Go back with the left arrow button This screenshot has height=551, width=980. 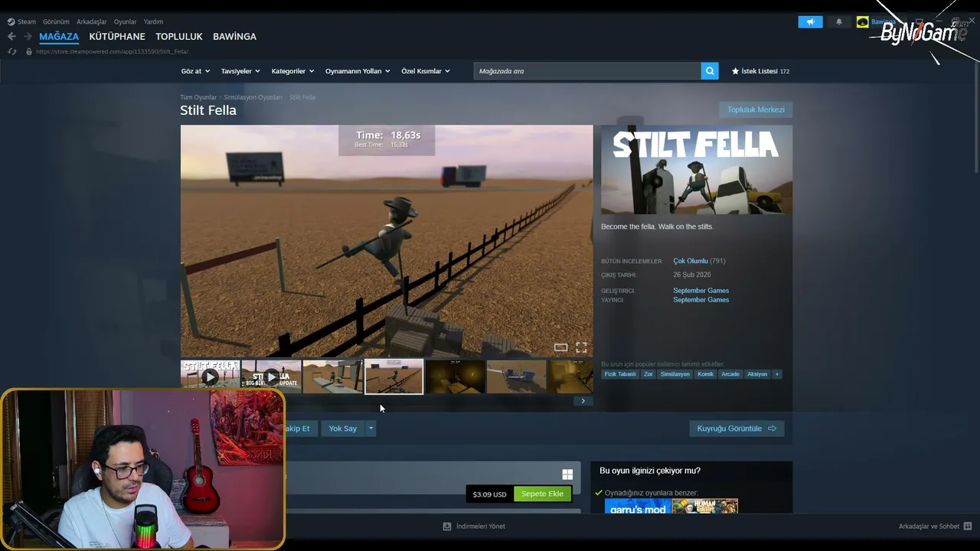tap(11, 37)
